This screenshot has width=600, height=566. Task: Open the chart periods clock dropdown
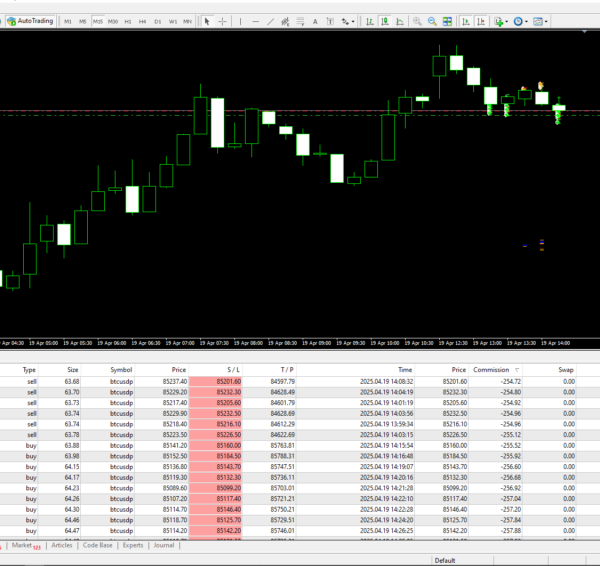tap(521, 21)
